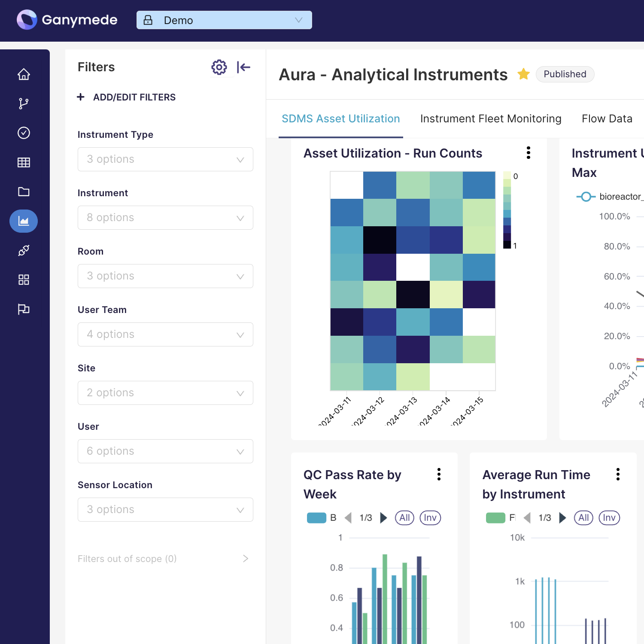Open Average Run Time chart options menu
The width and height of the screenshot is (644, 644).
[618, 474]
